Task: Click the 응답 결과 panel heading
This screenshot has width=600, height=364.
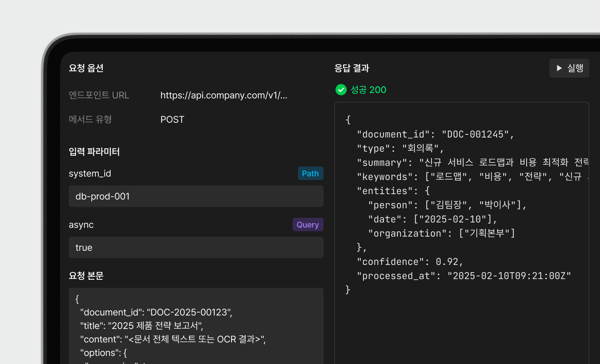Action: click(352, 68)
